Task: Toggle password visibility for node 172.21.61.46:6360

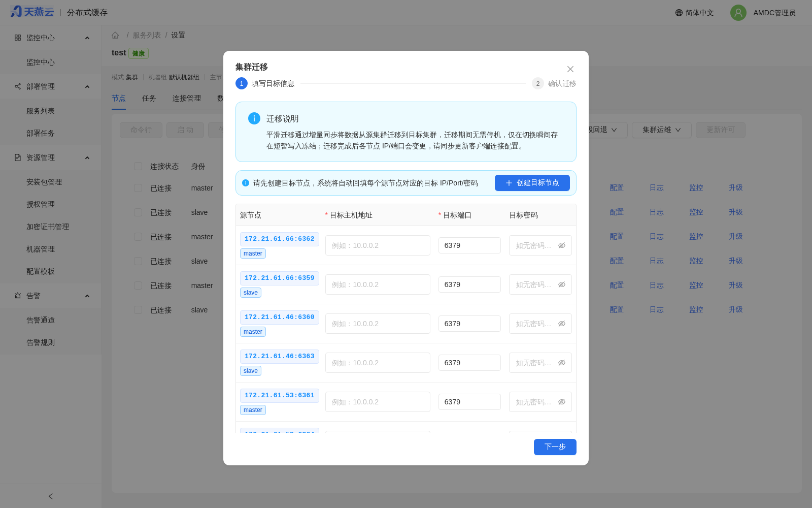Action: [x=562, y=324]
